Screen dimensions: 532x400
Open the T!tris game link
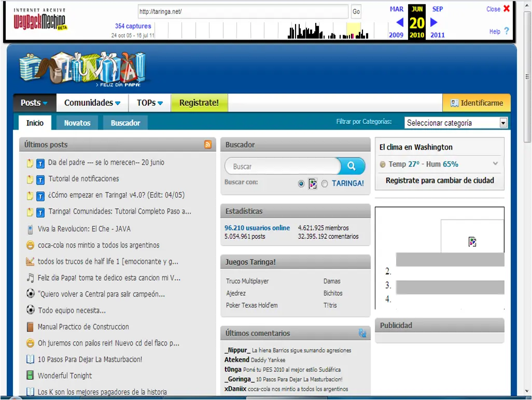[x=330, y=305]
